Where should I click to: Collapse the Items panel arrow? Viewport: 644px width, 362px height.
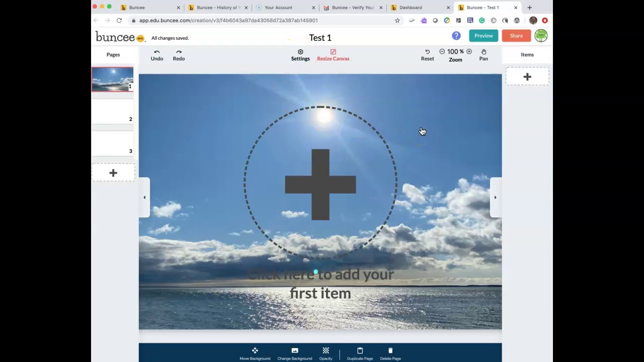click(x=496, y=198)
